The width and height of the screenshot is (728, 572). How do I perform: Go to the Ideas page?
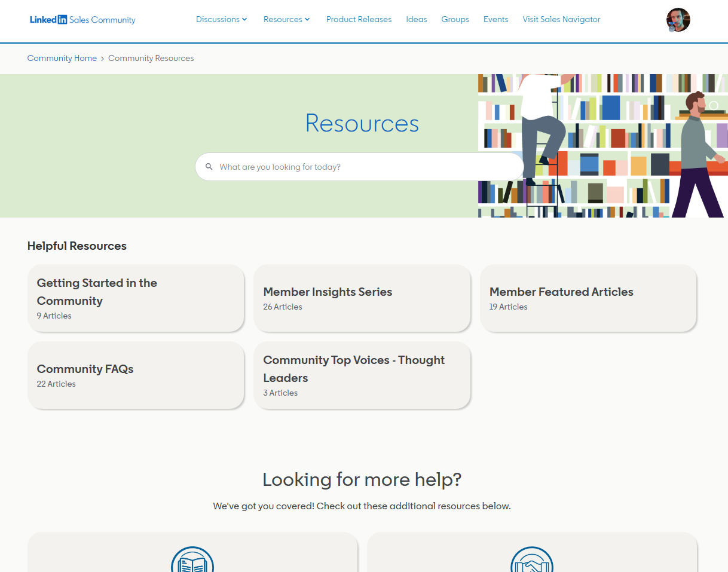416,19
